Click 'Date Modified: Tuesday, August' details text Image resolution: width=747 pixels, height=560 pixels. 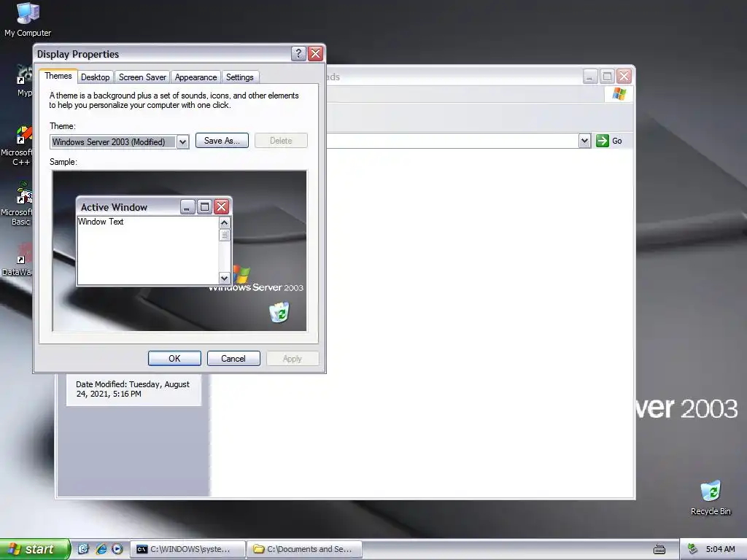[133, 384]
